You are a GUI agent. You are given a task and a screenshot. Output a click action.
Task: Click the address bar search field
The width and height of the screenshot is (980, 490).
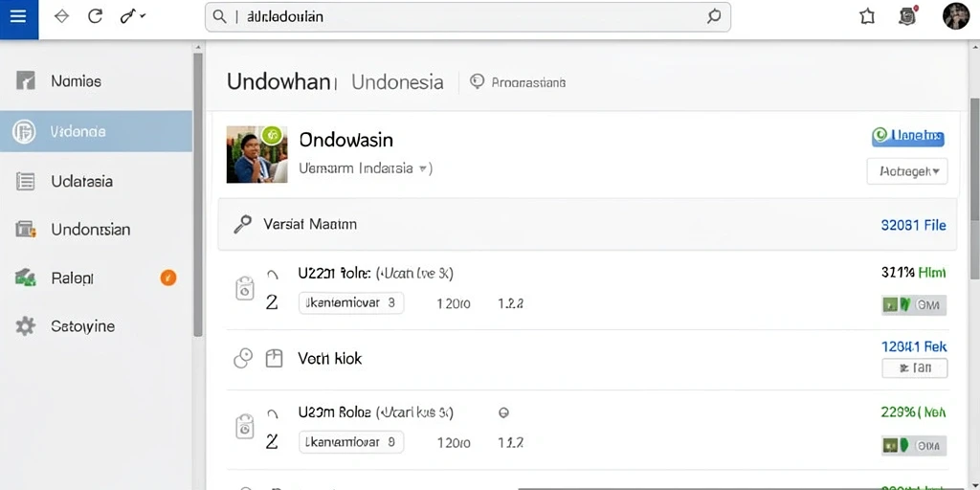[467, 17]
